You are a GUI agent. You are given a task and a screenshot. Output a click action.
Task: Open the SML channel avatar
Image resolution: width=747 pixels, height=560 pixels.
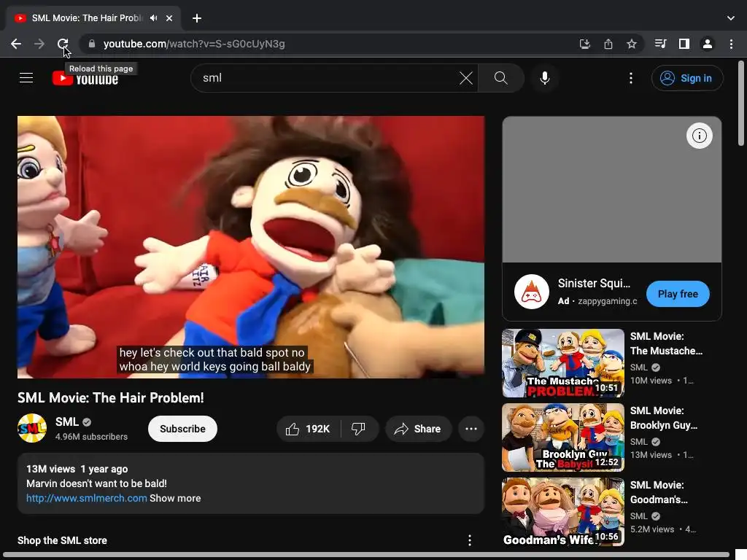[x=32, y=428]
